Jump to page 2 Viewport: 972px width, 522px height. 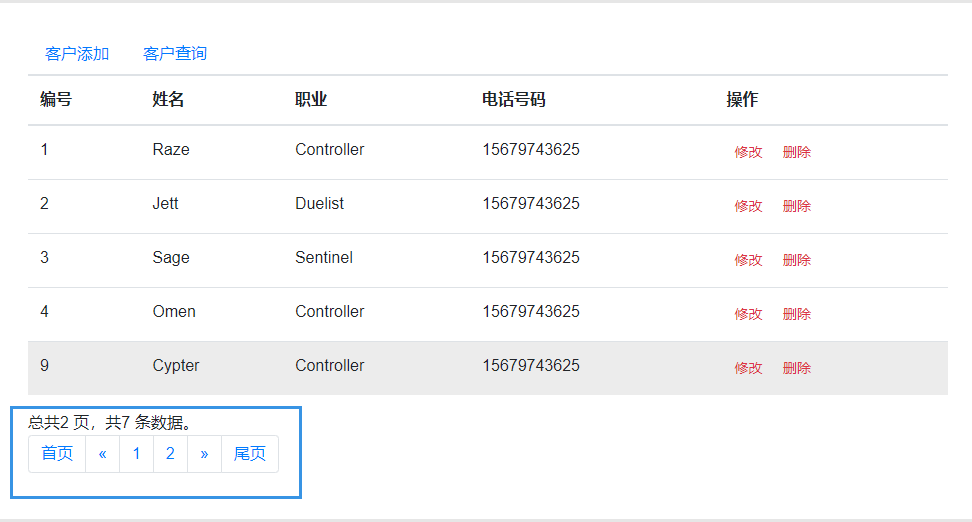170,454
